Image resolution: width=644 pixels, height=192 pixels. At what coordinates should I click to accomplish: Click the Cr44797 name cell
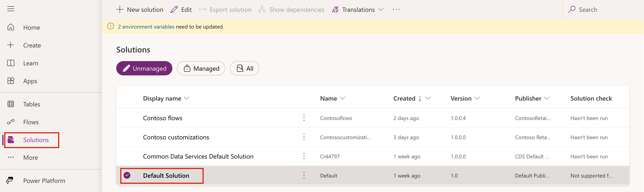click(330, 157)
